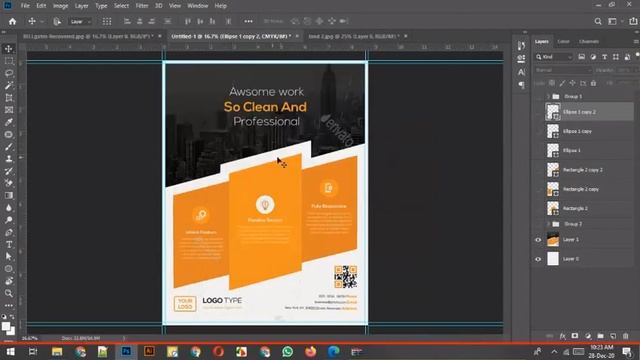Toggle the Auto-Select option in options bar
Viewport: 640px width, 360px height.
point(57,21)
